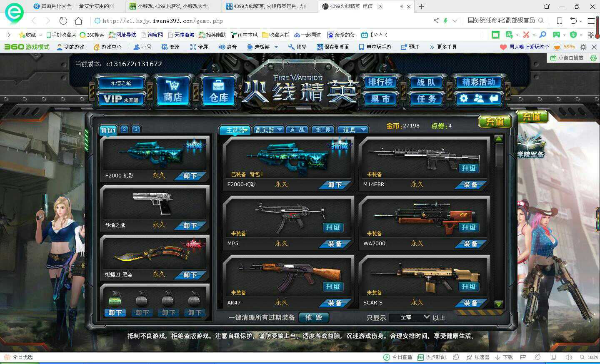The image size is (600, 364).
Task: Upgrade the AK47 rifle
Action: 333,287
